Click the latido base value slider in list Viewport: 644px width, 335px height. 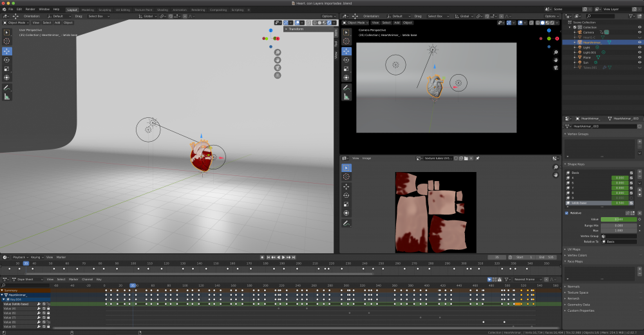(620, 203)
